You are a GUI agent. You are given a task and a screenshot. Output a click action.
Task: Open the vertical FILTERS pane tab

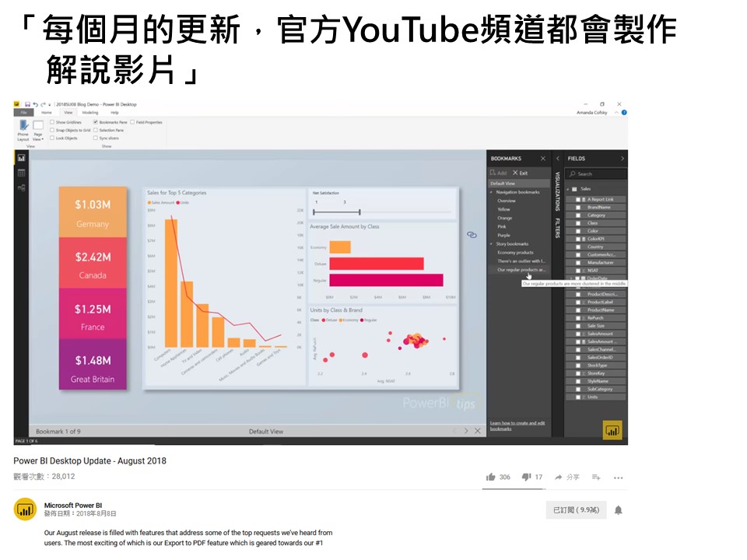click(558, 228)
